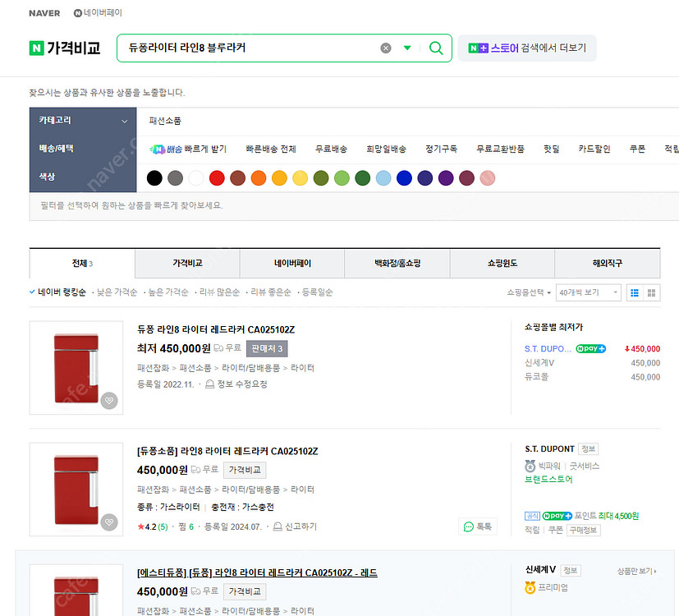This screenshot has width=679, height=616.
Task: Open 스토어 검색에서 더보기 button
Action: click(x=527, y=48)
